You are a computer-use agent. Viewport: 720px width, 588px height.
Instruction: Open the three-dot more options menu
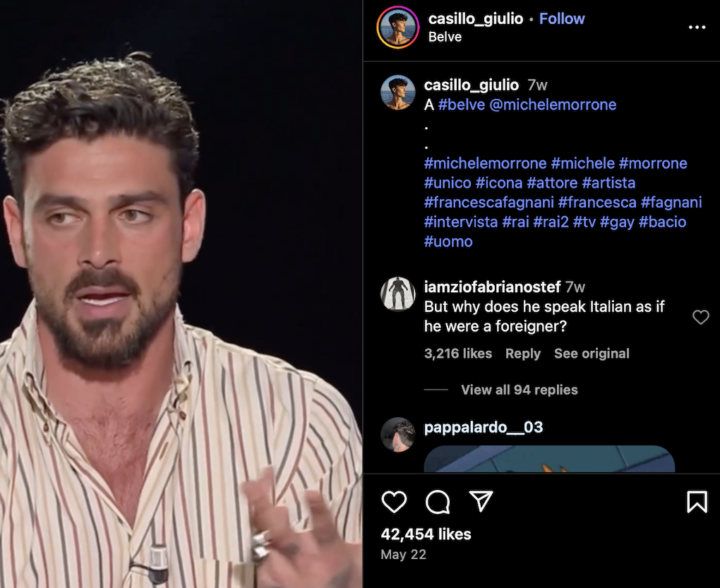pos(697,28)
